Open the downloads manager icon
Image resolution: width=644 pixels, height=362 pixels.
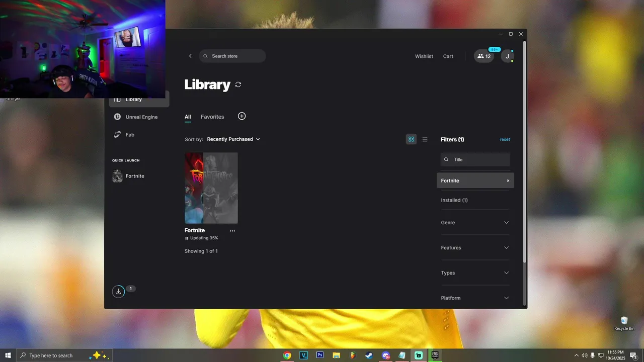click(118, 292)
